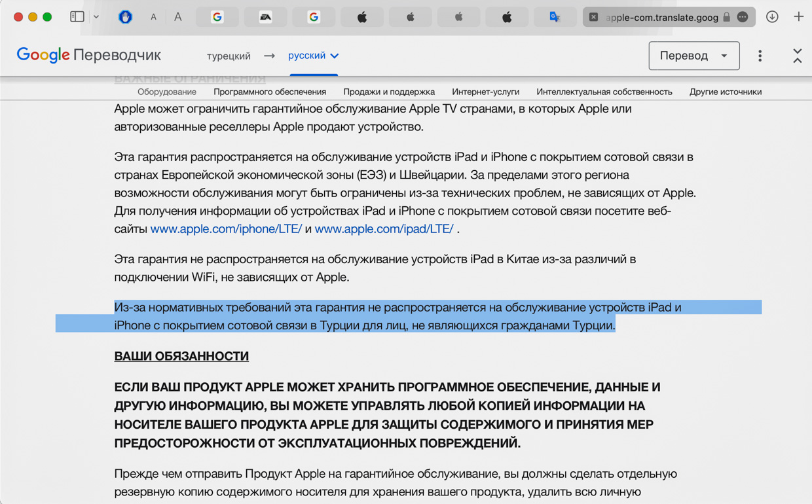Open a new tab with plus
The image size is (812, 504).
click(x=798, y=17)
